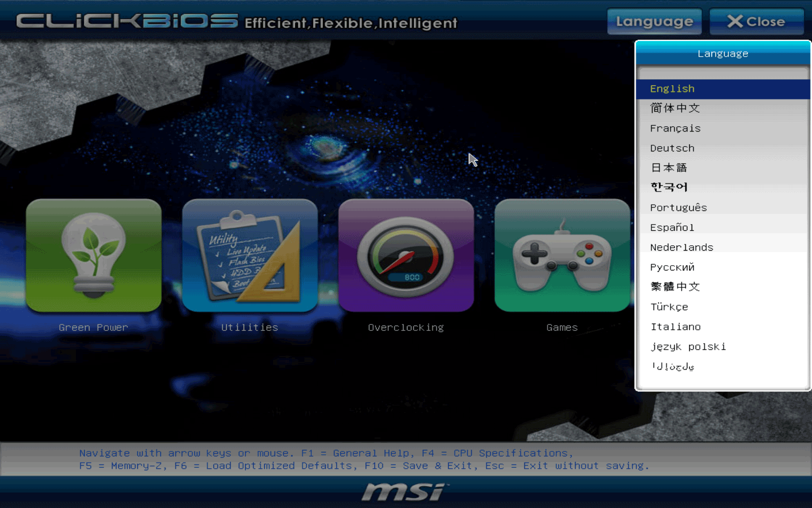This screenshot has width=812, height=508.
Task: Choose Deutsch from the language list
Action: pos(723,148)
